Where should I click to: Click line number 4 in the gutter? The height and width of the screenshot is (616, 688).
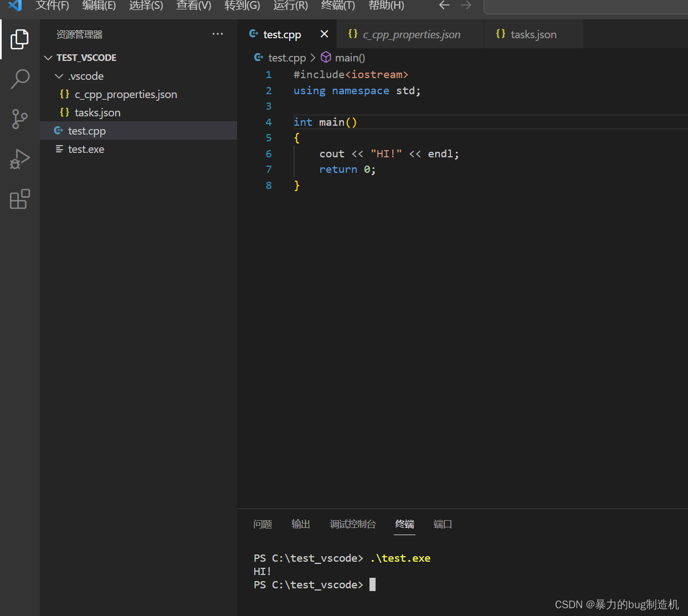[x=269, y=122]
